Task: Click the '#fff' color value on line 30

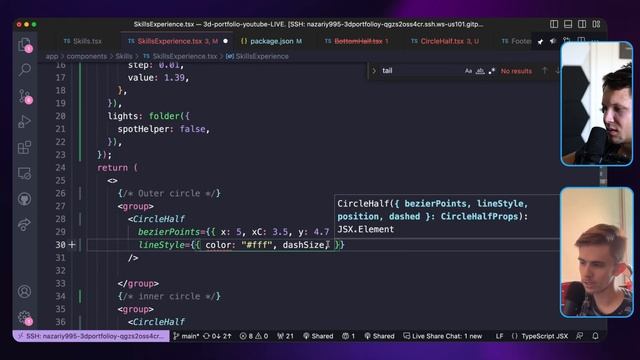Action: 256,244
